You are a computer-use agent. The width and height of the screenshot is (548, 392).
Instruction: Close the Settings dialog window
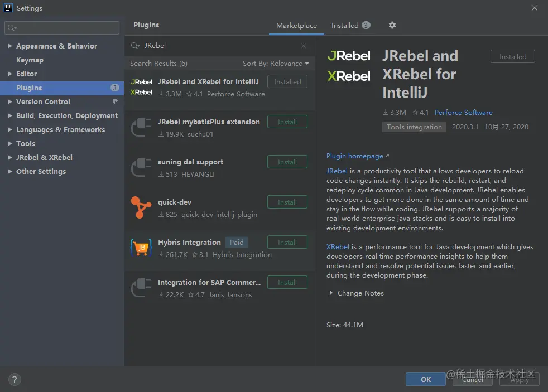pos(535,8)
